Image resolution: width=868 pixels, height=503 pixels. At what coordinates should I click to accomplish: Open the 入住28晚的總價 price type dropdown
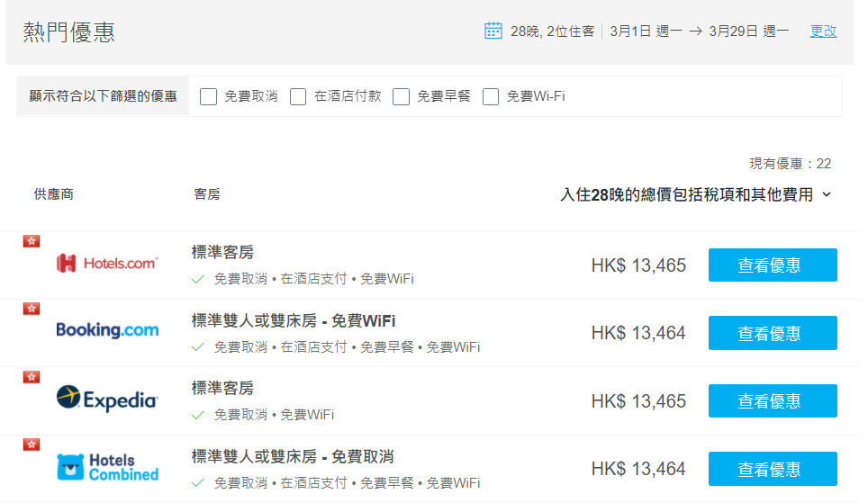point(696,194)
